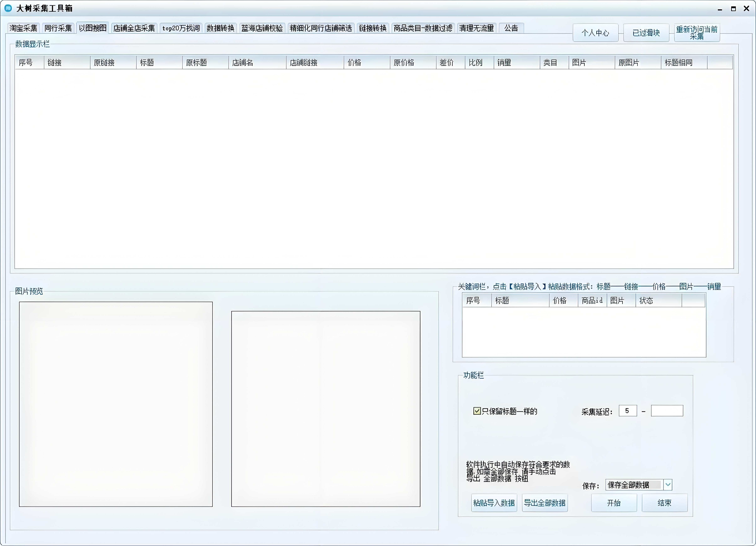
Task: Click the 采集延迟 minimum value field
Action: pos(627,411)
